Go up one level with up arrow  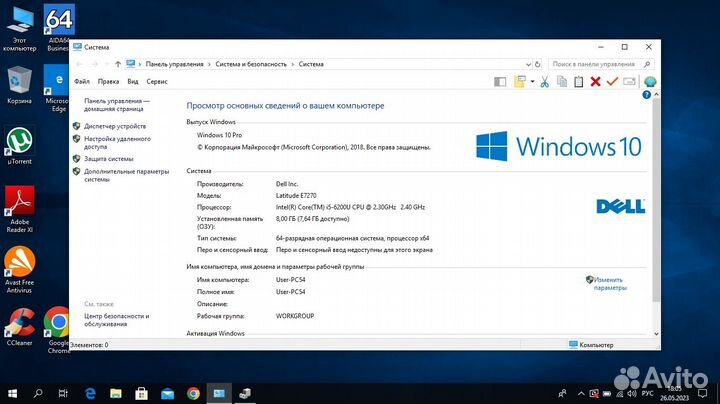point(118,64)
